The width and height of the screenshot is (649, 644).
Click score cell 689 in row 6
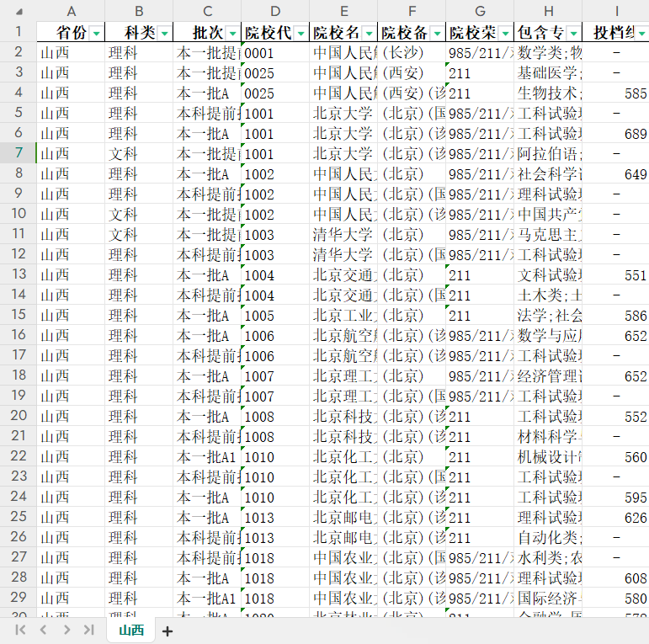coord(616,133)
